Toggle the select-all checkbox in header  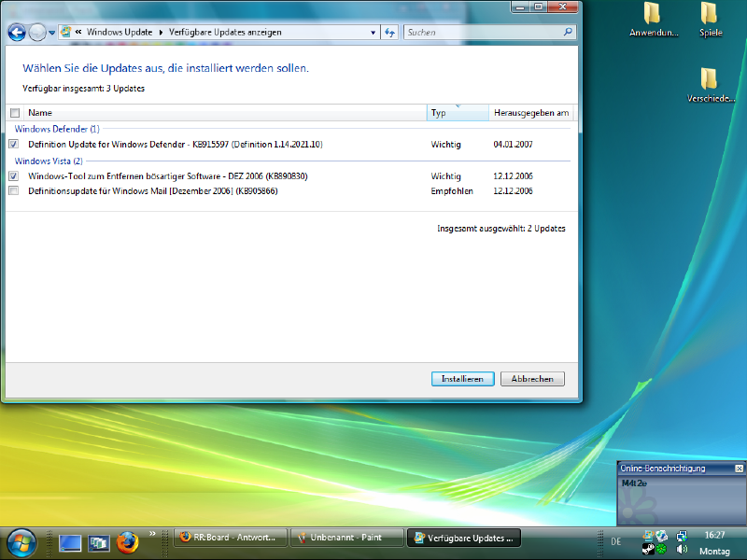[x=15, y=113]
